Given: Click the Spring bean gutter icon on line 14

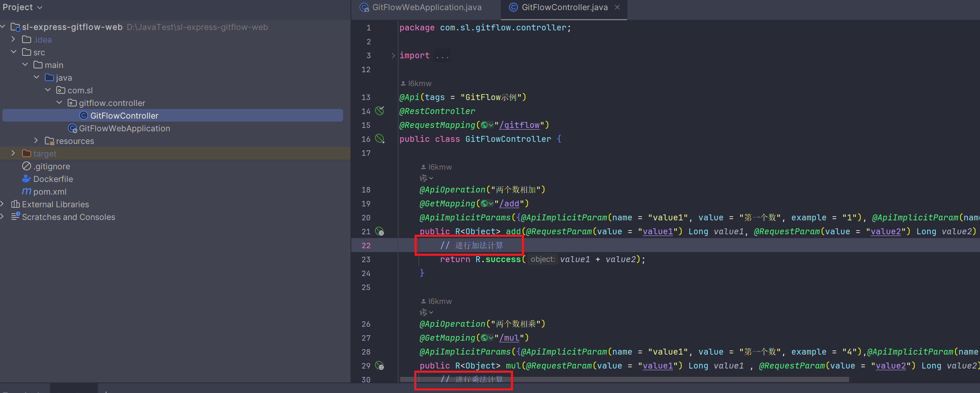Looking at the screenshot, I should coord(380,111).
